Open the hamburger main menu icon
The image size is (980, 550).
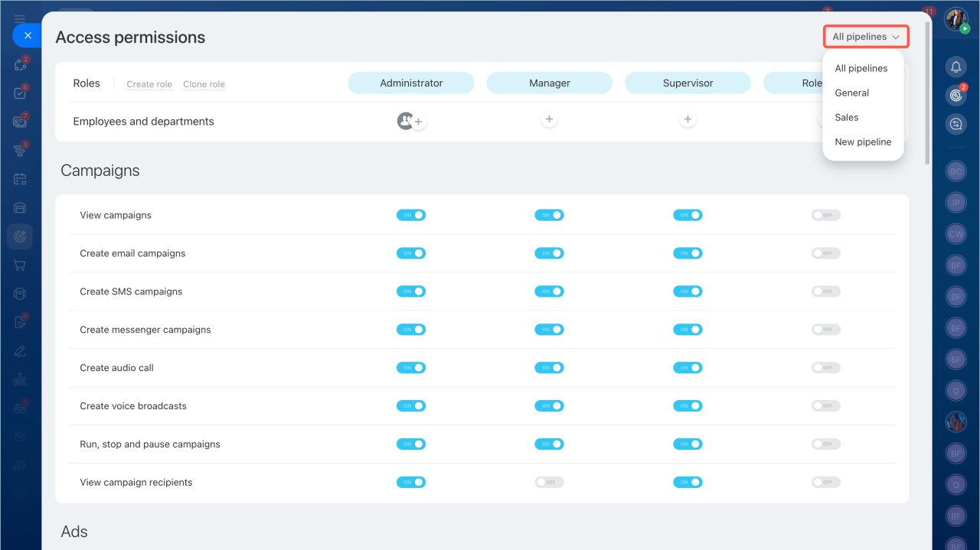pos(20,18)
